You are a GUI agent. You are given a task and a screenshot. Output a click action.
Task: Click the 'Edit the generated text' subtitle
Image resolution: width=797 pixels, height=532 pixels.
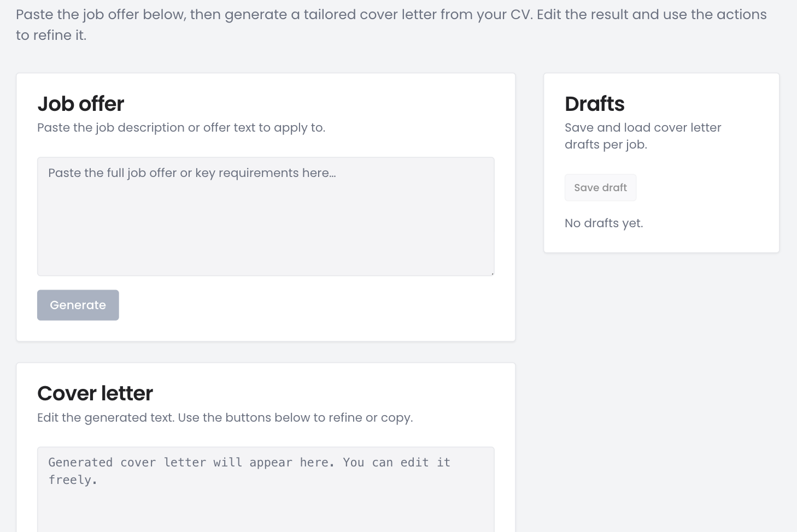click(x=225, y=417)
